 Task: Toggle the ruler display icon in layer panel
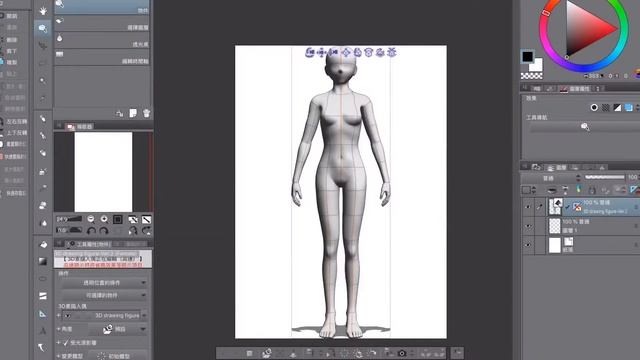634,190
